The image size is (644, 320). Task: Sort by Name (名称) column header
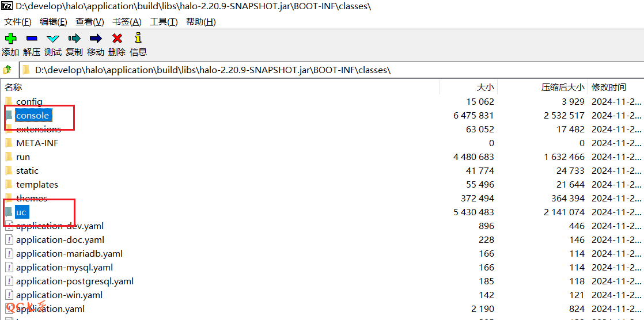click(14, 87)
